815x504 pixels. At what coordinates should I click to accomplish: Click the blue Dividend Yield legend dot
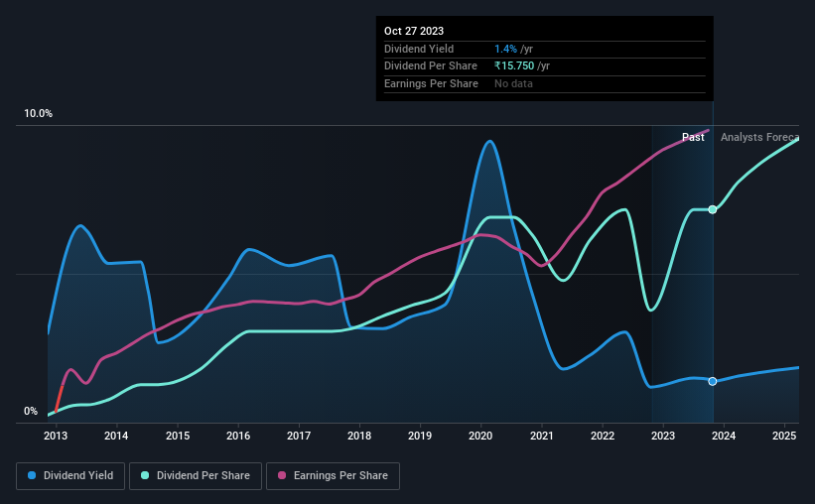click(x=32, y=475)
